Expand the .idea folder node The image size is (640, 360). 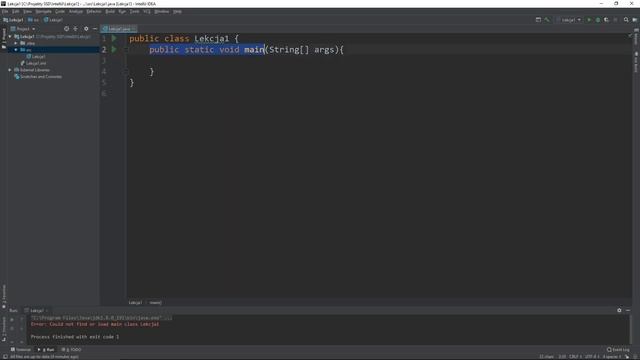click(16, 43)
